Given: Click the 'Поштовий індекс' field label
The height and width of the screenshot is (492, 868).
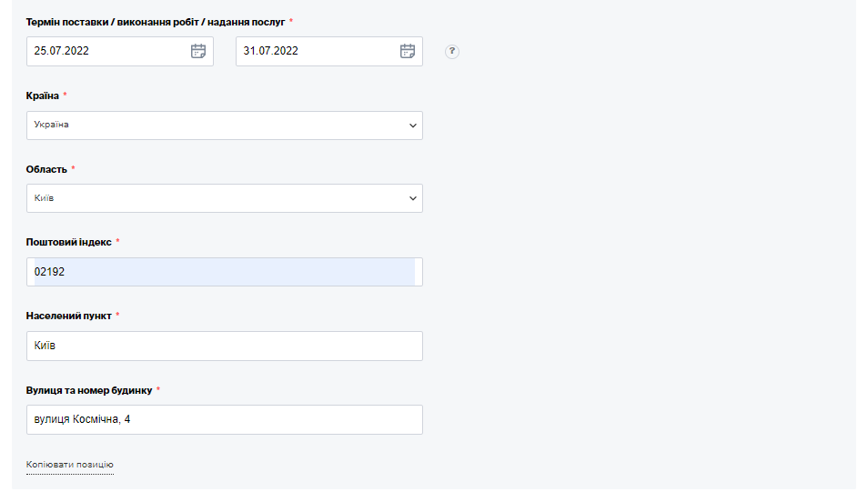Looking at the screenshot, I should coord(69,242).
